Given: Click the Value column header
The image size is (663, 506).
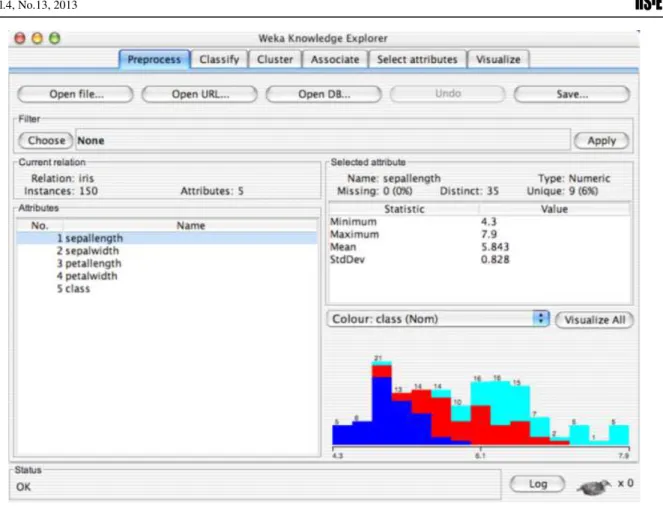Looking at the screenshot, I should click(554, 209).
